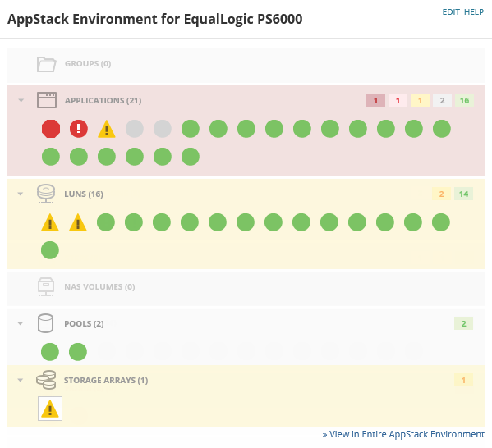Click the POOLS (2) label
The width and height of the screenshot is (492, 448).
[x=84, y=323]
